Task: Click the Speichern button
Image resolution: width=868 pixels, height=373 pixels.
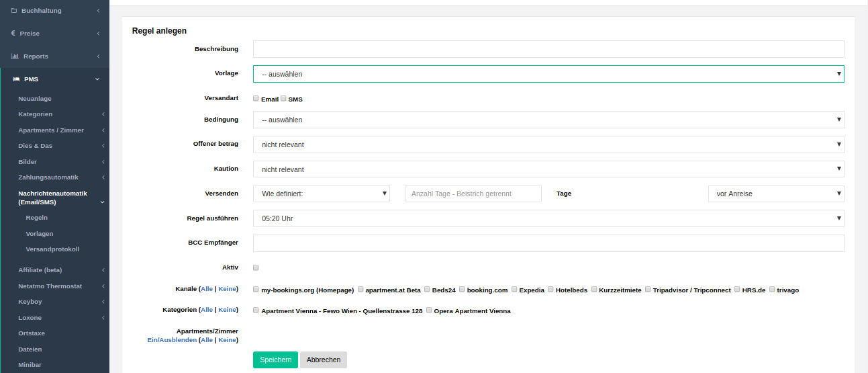Action: [x=275, y=360]
